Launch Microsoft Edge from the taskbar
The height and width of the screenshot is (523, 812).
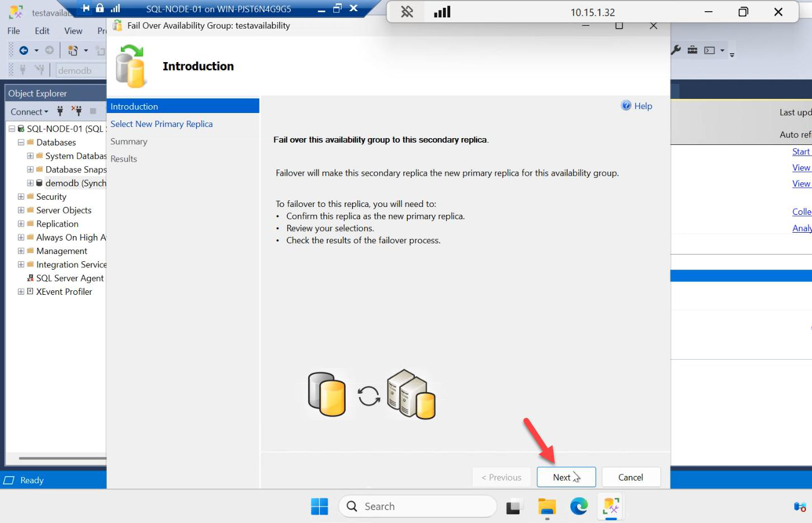tap(579, 506)
